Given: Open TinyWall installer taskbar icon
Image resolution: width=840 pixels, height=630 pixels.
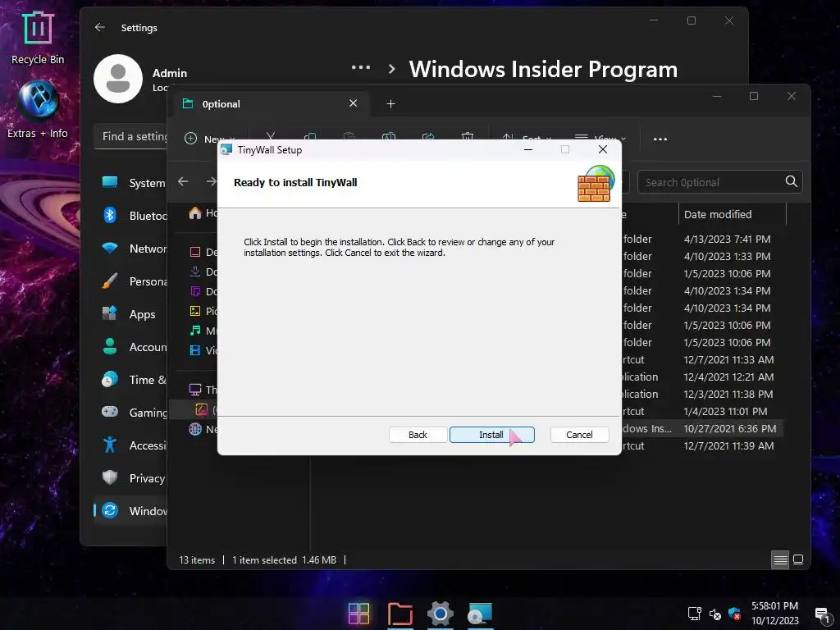Looking at the screenshot, I should coord(480,614).
